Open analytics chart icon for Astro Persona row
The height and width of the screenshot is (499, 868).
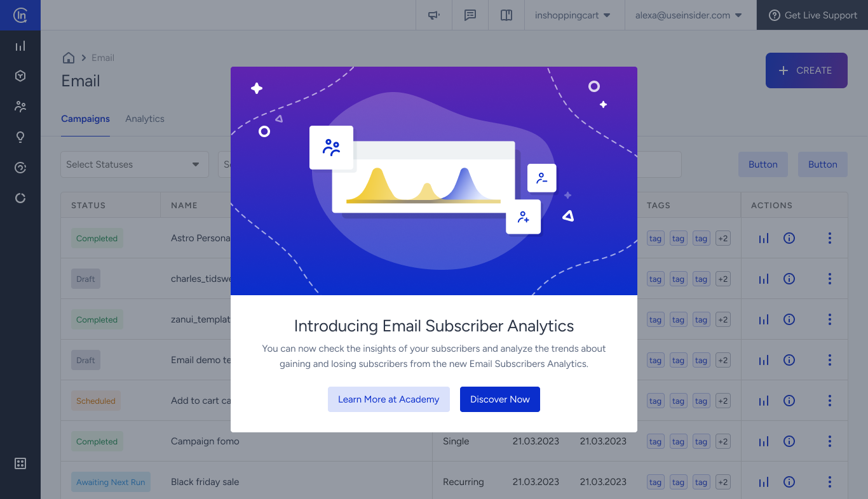click(764, 238)
